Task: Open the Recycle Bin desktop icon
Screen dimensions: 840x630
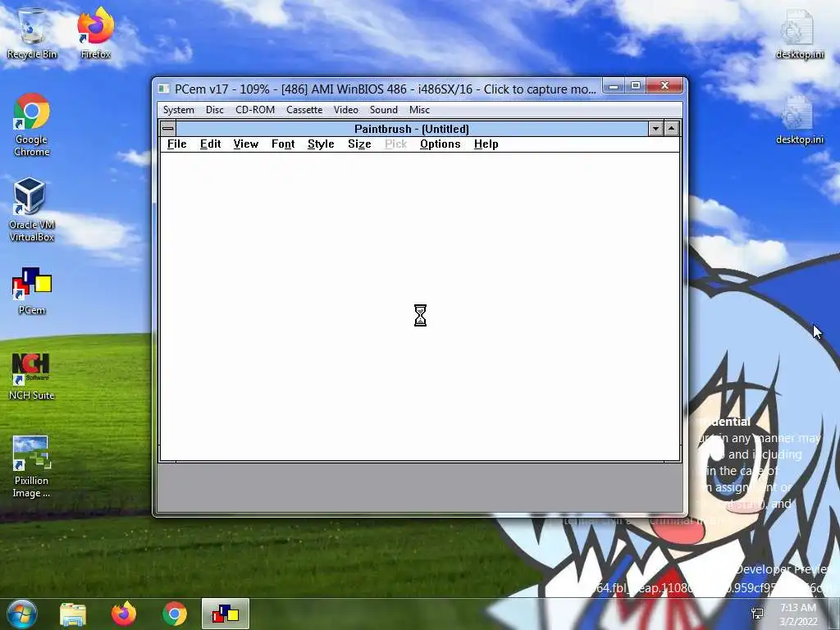Action: tap(32, 33)
